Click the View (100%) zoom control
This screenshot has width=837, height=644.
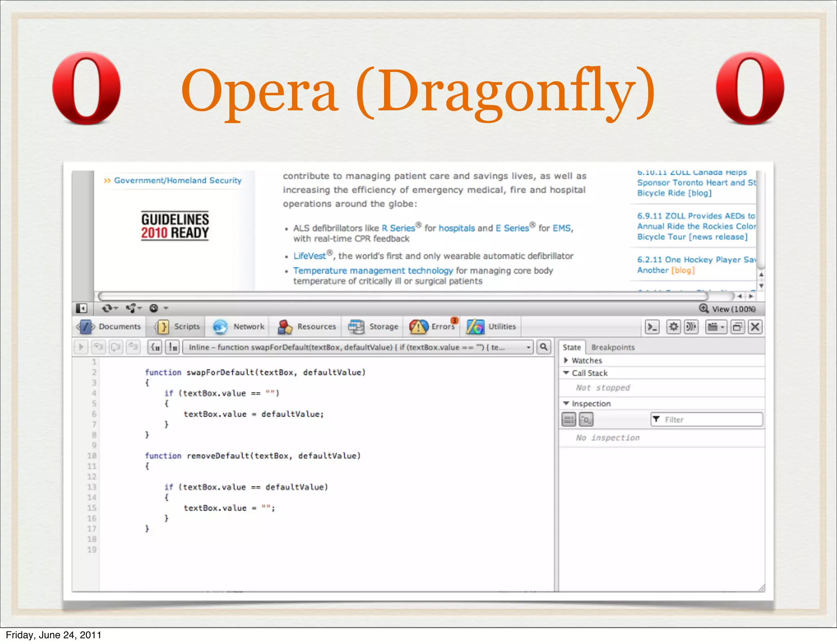click(734, 309)
